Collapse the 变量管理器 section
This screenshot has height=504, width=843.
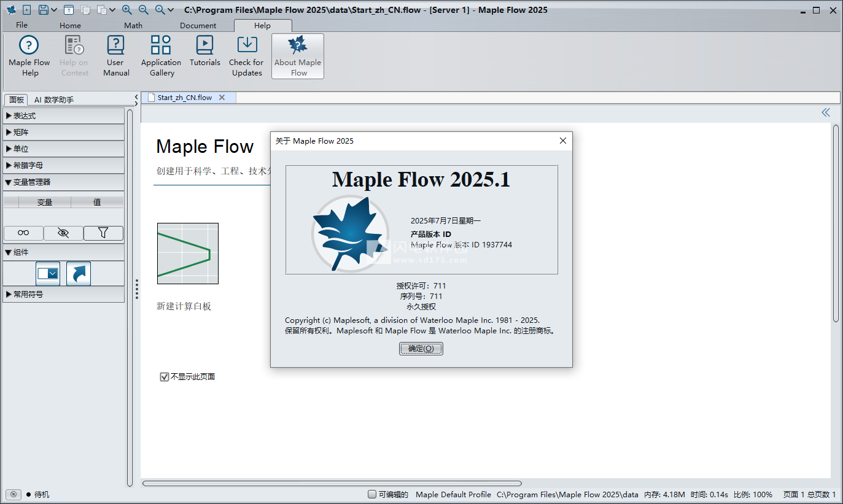(x=64, y=182)
